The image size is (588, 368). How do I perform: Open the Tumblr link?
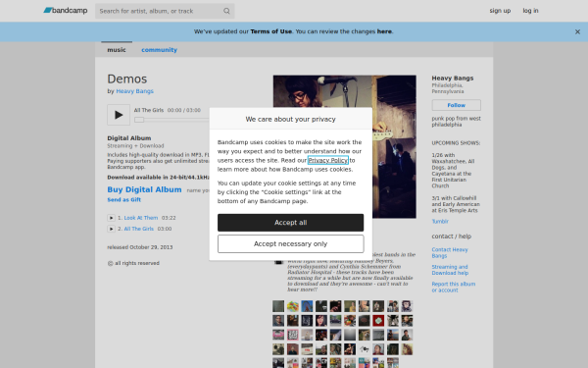[x=440, y=222]
